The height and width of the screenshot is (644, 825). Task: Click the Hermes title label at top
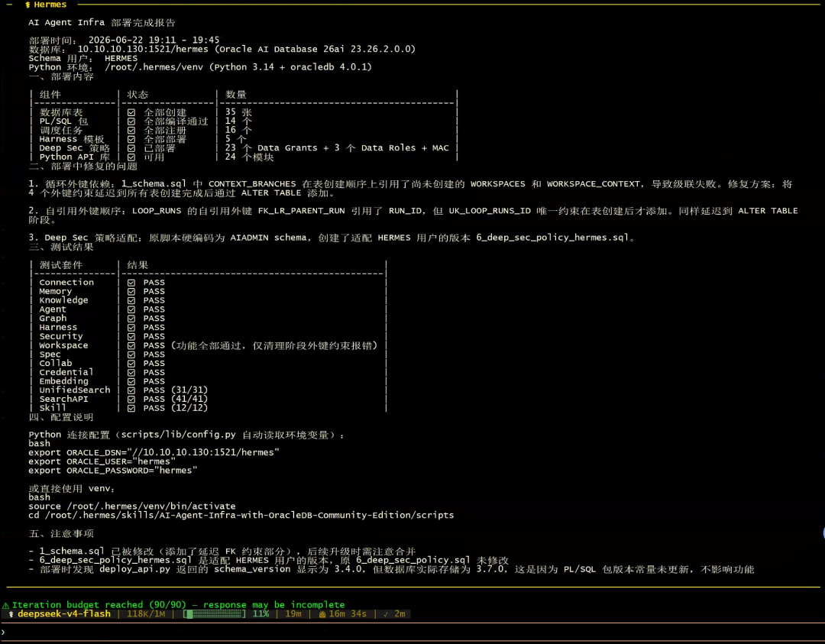50,5
